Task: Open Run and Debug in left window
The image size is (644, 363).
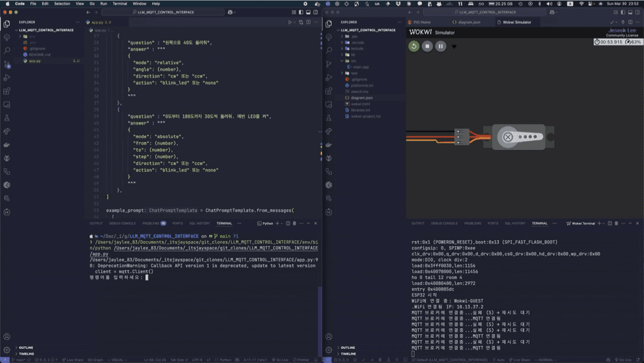Action: (7, 78)
